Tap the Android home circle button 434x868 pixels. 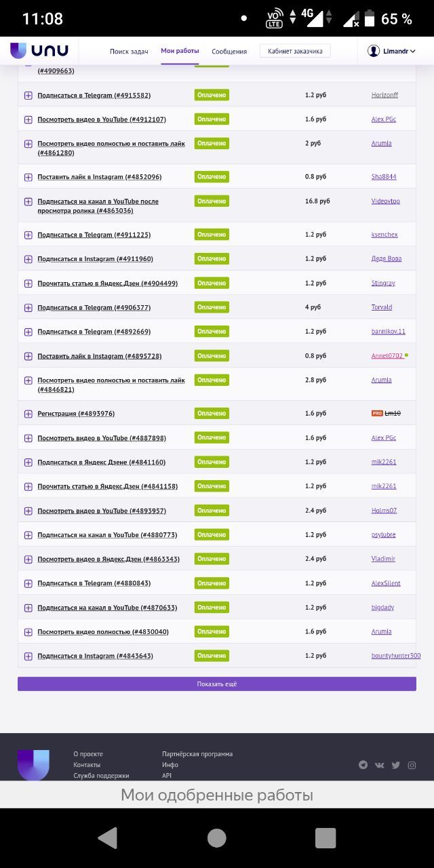(x=217, y=838)
